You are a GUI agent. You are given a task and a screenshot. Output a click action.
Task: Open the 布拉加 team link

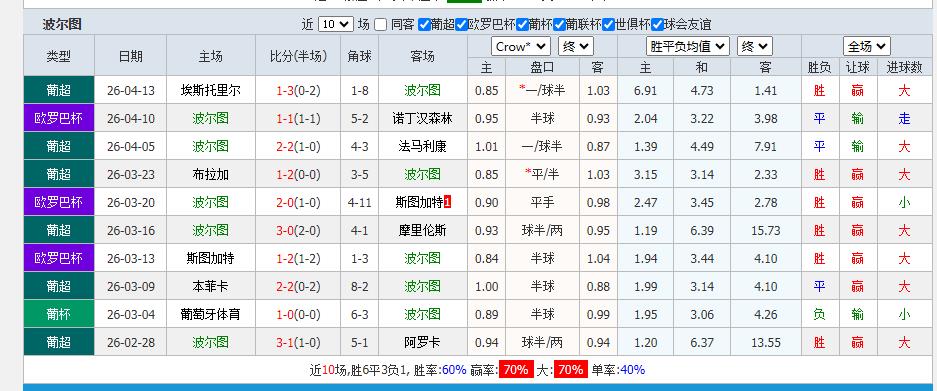tap(210, 175)
